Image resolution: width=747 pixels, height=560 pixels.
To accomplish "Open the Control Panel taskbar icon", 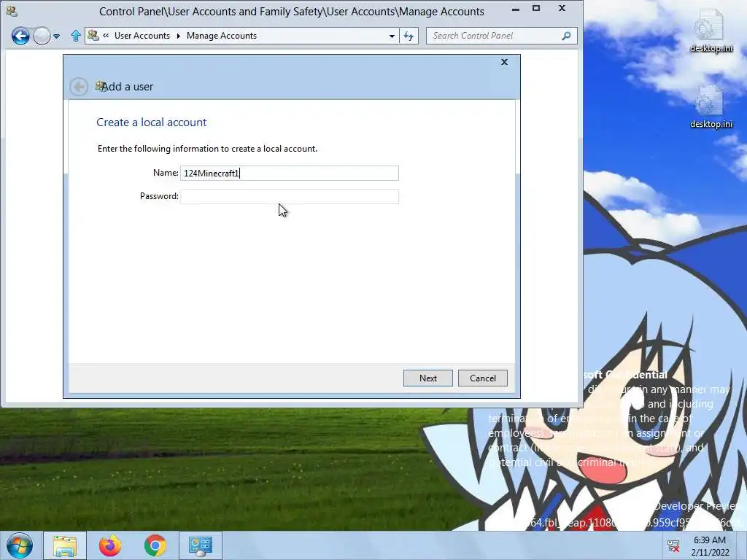I will click(201, 545).
